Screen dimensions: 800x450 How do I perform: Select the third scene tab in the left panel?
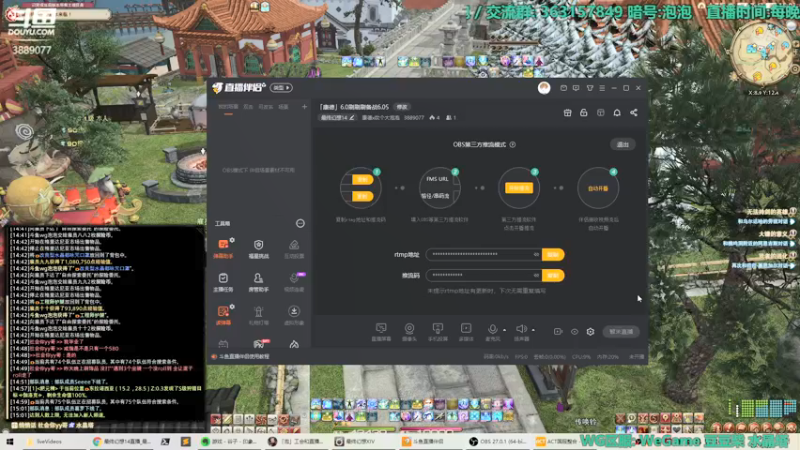[x=265, y=107]
